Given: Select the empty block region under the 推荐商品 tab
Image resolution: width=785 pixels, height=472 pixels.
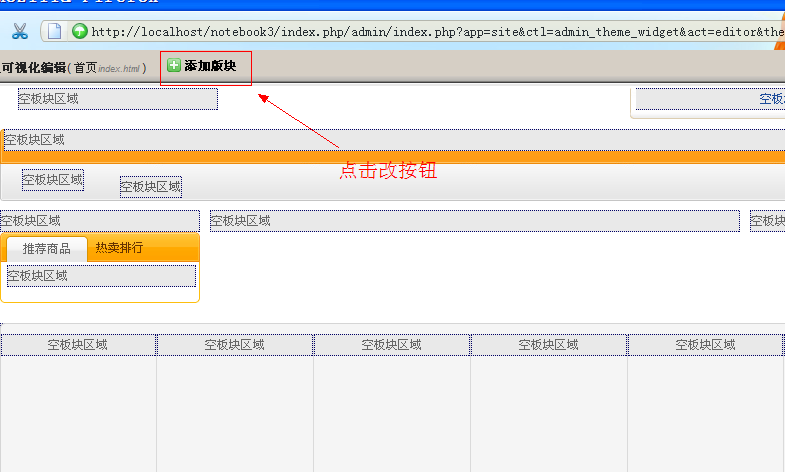Looking at the screenshot, I should click(101, 275).
